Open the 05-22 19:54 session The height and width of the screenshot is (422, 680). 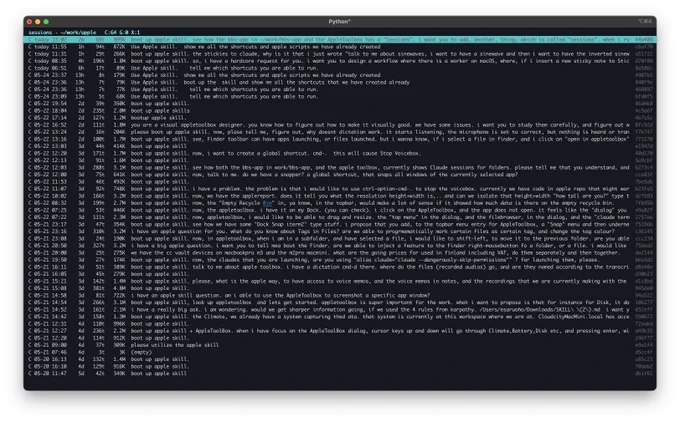(340, 104)
